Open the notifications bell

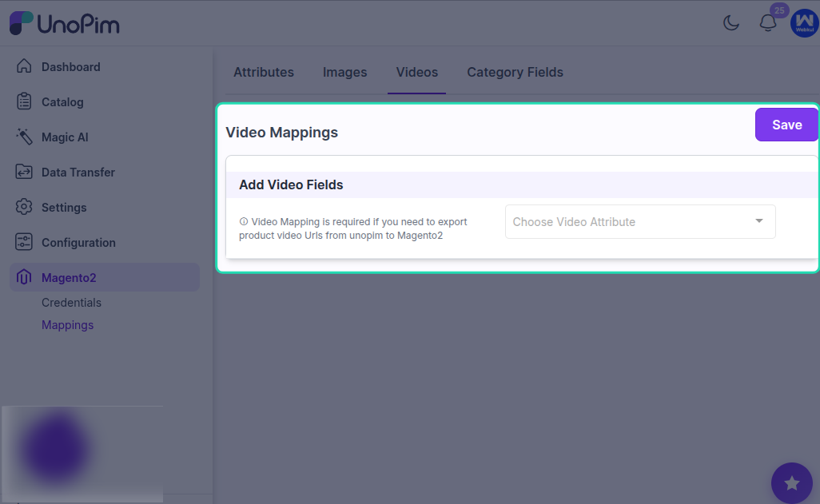pos(768,23)
